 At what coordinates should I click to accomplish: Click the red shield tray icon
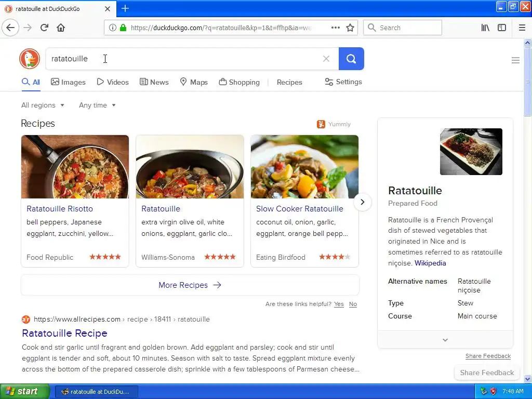494,391
